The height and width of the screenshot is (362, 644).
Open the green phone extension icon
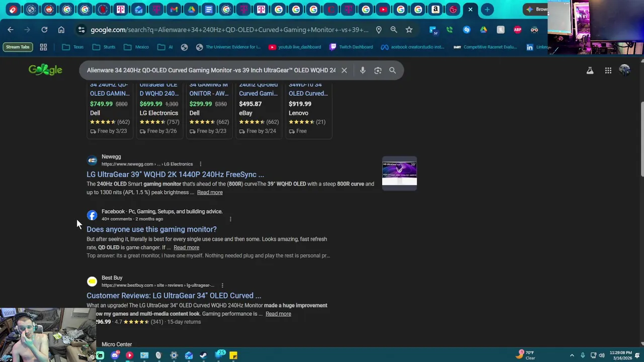(449, 30)
